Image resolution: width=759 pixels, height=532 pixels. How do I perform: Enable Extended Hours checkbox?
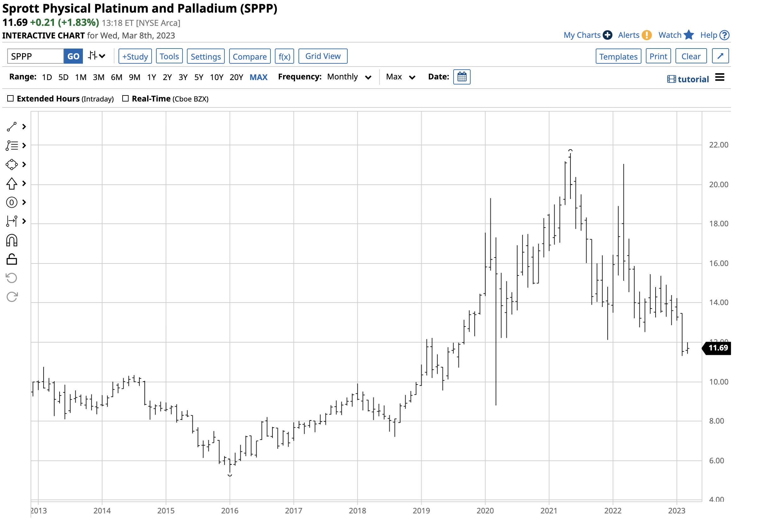click(11, 99)
